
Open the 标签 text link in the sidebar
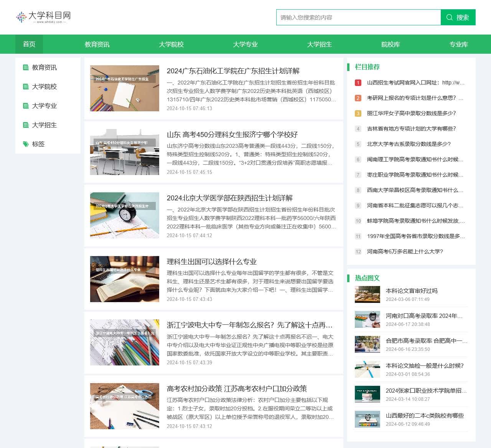(38, 144)
